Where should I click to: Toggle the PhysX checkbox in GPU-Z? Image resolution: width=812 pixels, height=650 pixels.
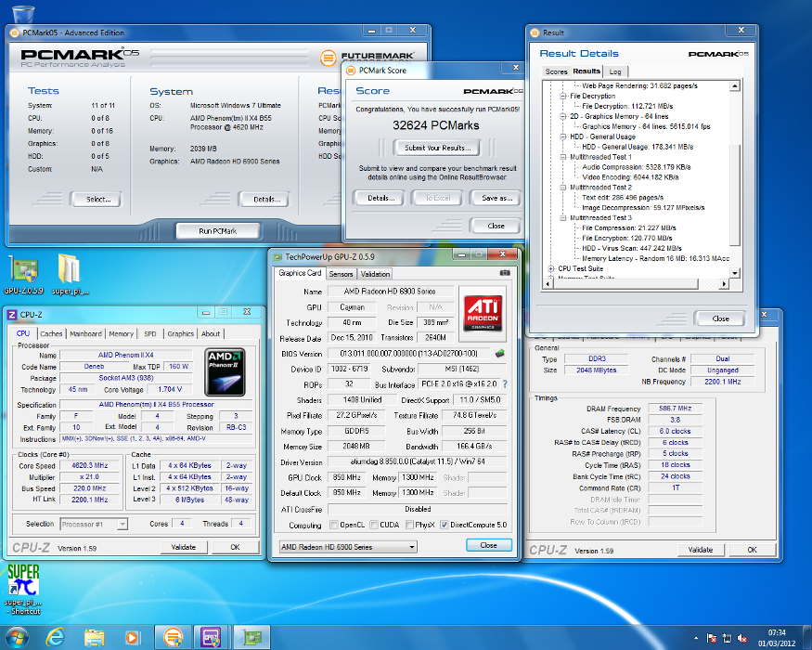click(409, 525)
